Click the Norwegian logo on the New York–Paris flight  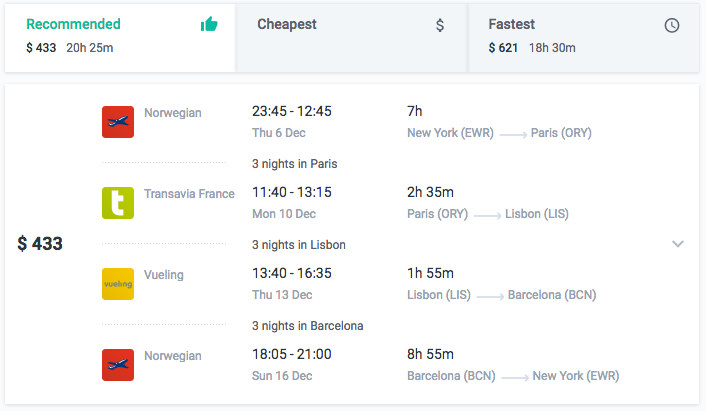(118, 122)
